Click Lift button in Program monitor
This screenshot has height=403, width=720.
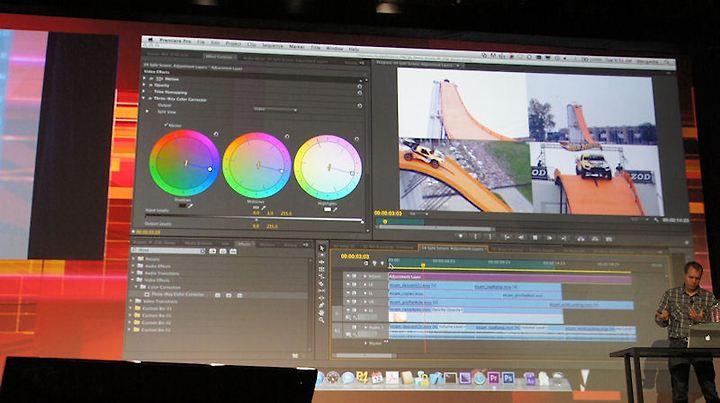point(580,239)
